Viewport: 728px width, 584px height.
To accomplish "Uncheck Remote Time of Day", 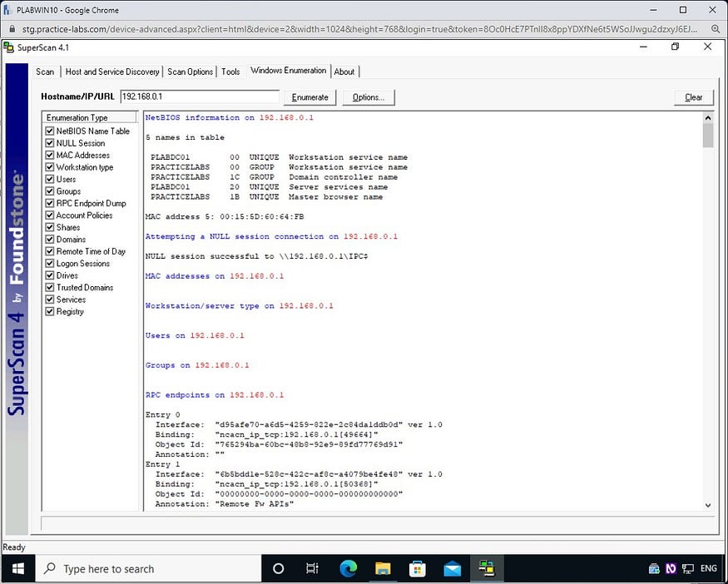I will pyautogui.click(x=50, y=251).
